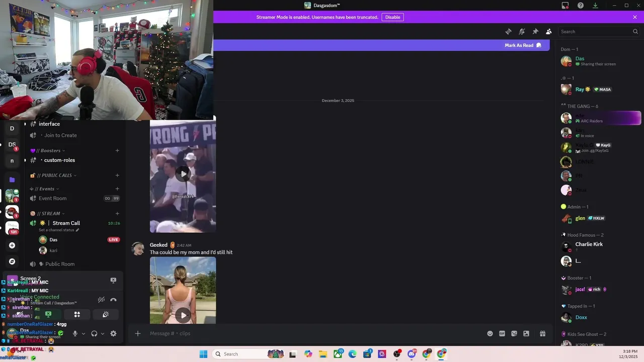Open the activities button in voice panel
The height and width of the screenshot is (362, 644).
[77, 314]
